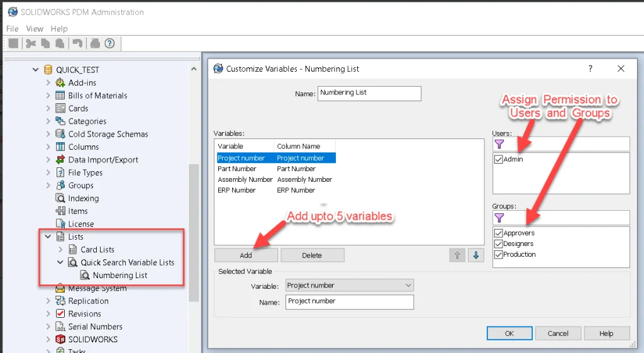Click the Categories node icon

click(60, 121)
